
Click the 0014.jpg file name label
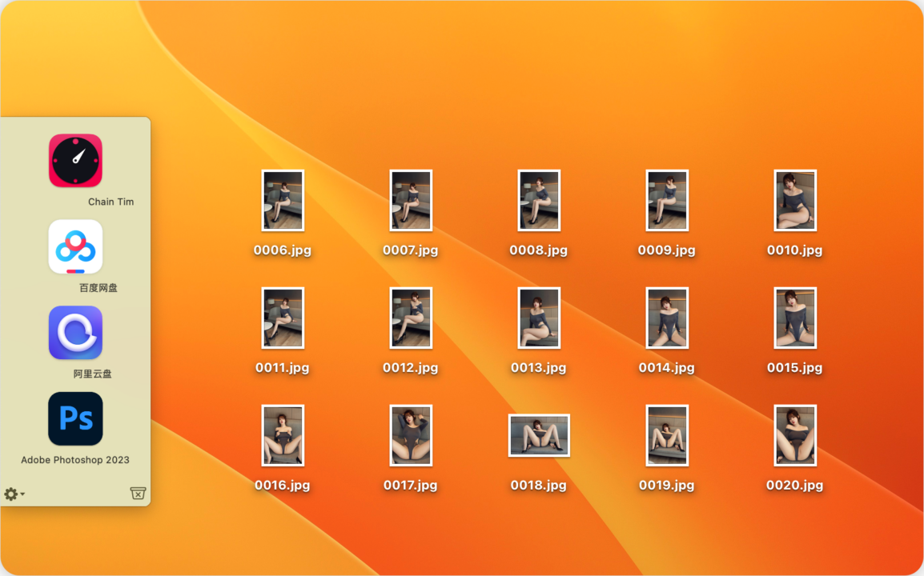point(666,367)
